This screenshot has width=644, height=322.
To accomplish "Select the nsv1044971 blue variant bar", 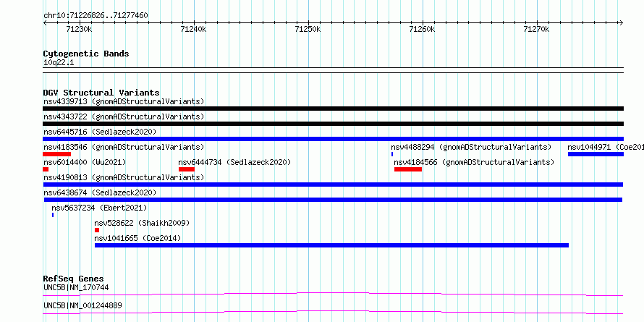I will (x=596, y=154).
